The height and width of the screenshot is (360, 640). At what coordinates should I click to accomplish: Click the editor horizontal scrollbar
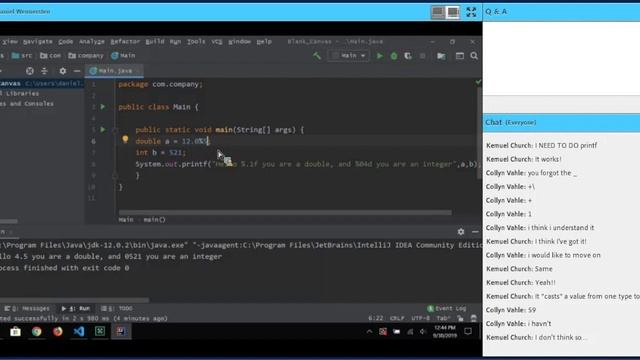pos(285,212)
